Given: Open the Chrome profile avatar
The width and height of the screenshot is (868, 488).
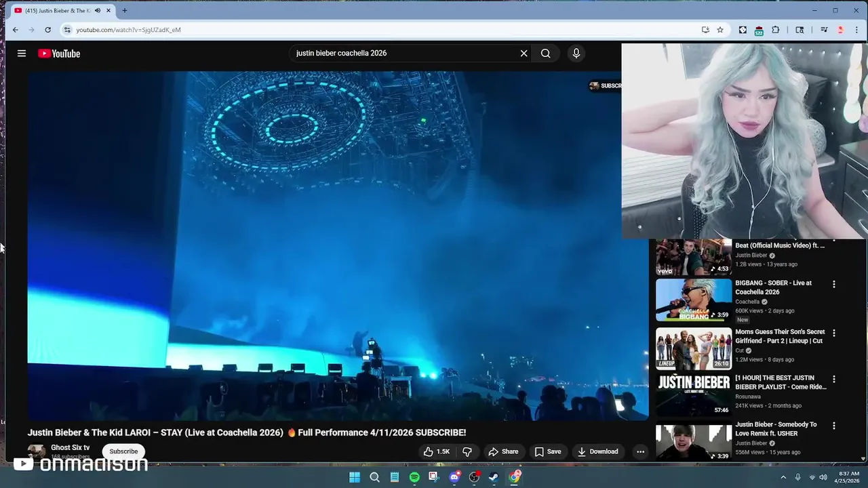Looking at the screenshot, I should pyautogui.click(x=840, y=30).
